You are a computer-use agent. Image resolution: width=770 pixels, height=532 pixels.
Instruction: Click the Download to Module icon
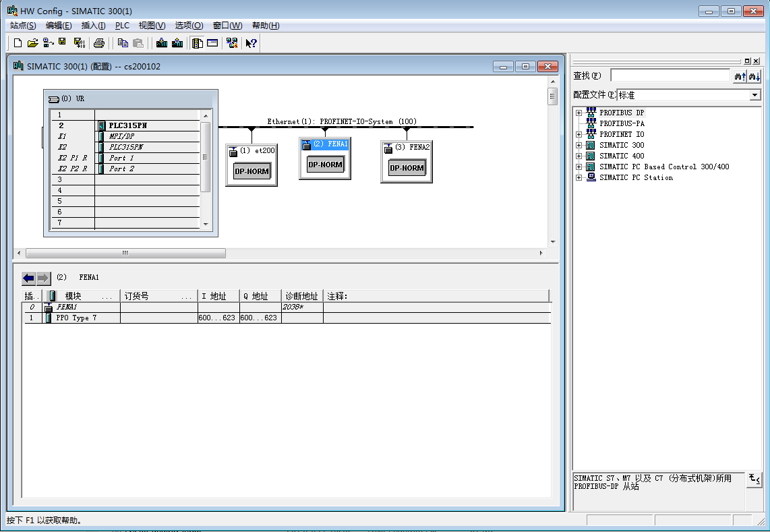tap(162, 43)
